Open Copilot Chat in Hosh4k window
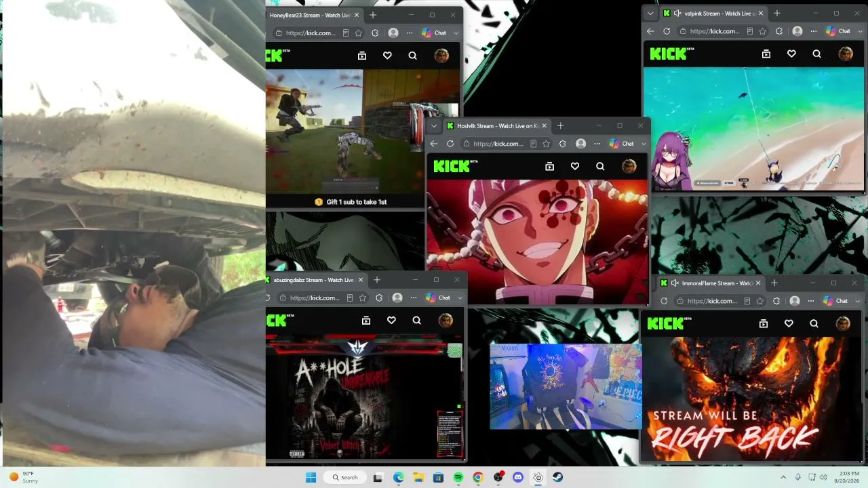This screenshot has height=488, width=868. point(622,144)
